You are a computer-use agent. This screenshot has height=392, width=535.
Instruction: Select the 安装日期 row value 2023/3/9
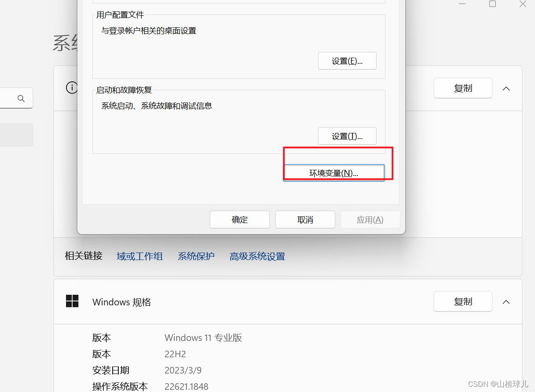coord(183,370)
